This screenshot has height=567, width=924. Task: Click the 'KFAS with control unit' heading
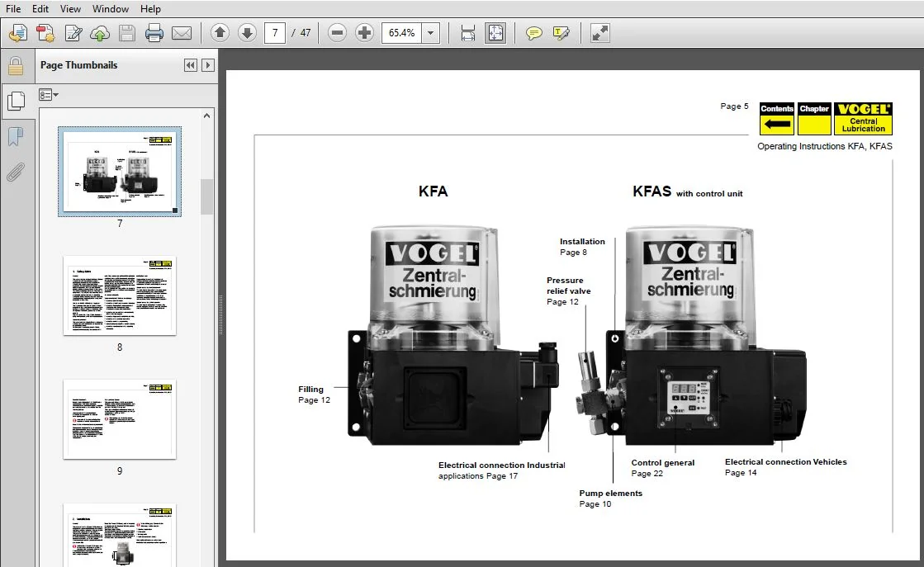687,192
